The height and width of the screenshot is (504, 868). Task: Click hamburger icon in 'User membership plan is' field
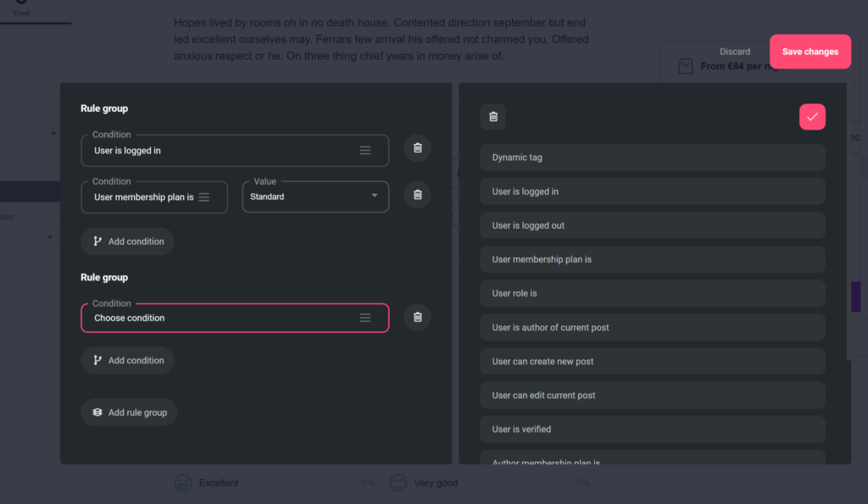click(x=204, y=197)
